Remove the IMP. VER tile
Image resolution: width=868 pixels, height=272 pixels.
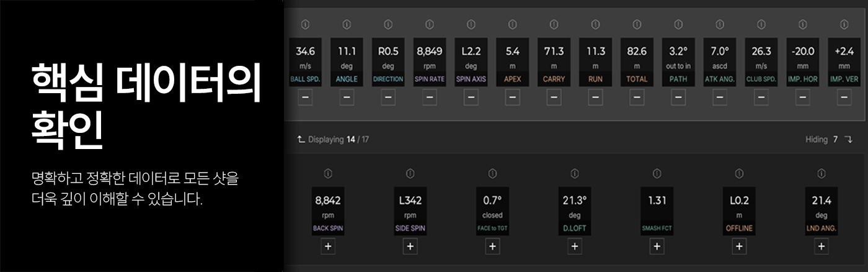click(844, 97)
